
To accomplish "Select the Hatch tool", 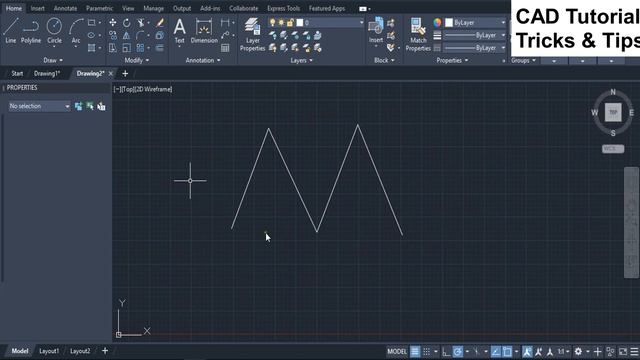I will point(91,48).
